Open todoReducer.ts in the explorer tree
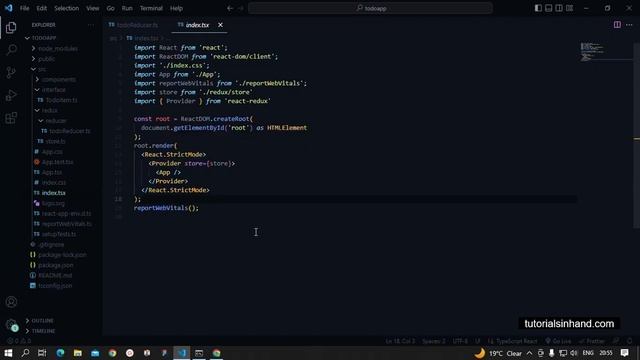 [70, 131]
